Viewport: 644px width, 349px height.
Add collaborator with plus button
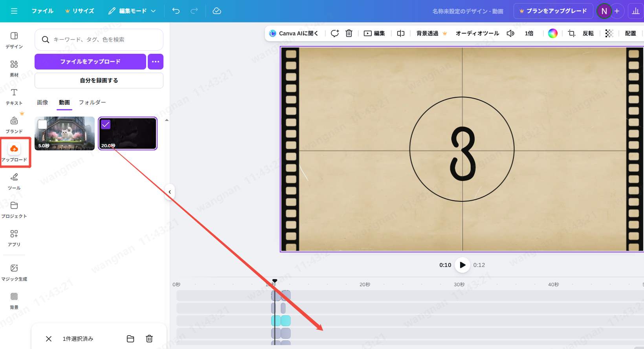click(x=617, y=11)
